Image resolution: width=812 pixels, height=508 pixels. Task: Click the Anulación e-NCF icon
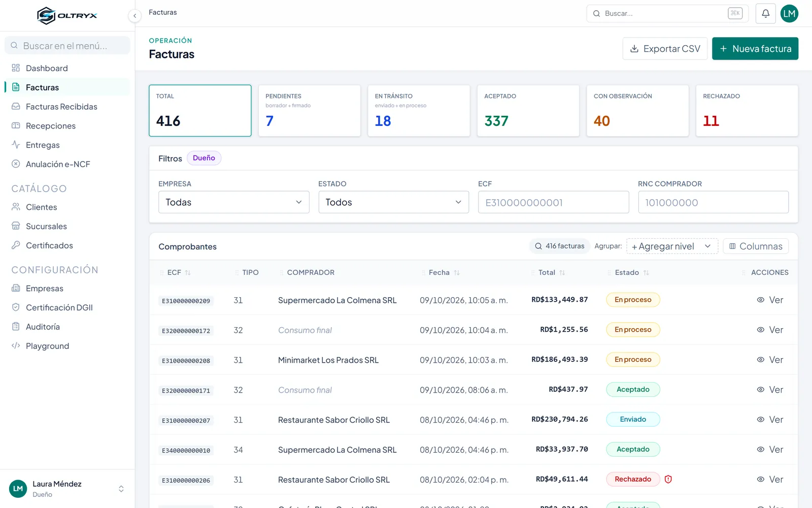[x=16, y=164]
